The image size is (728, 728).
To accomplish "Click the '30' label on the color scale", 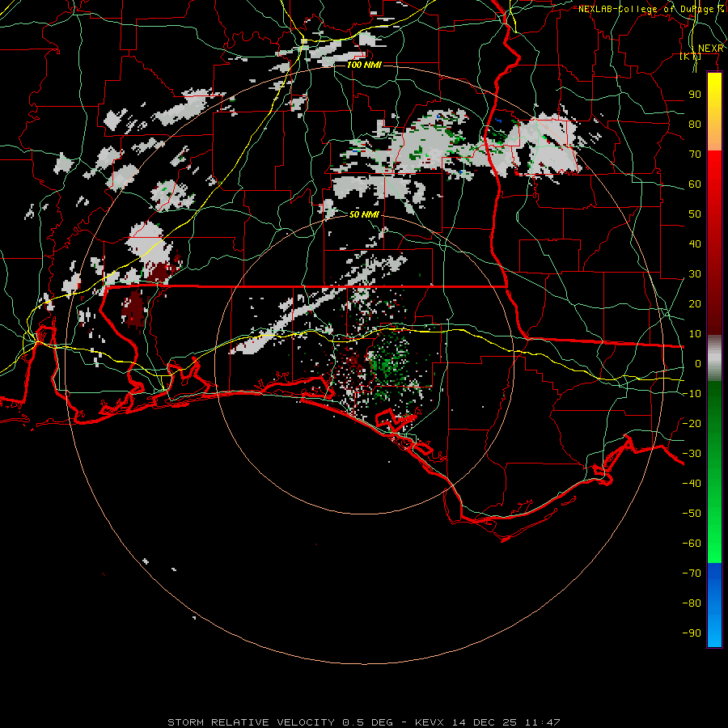I will click(695, 274).
